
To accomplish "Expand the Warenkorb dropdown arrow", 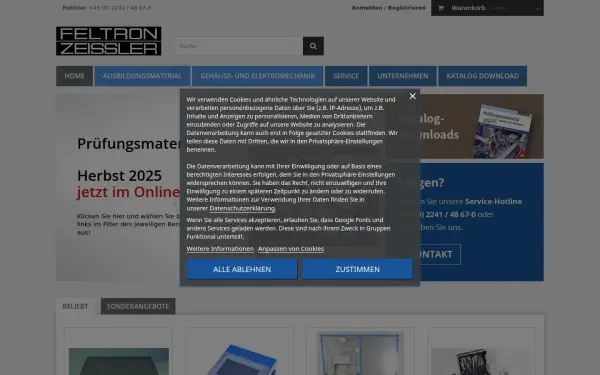I will point(537,8).
